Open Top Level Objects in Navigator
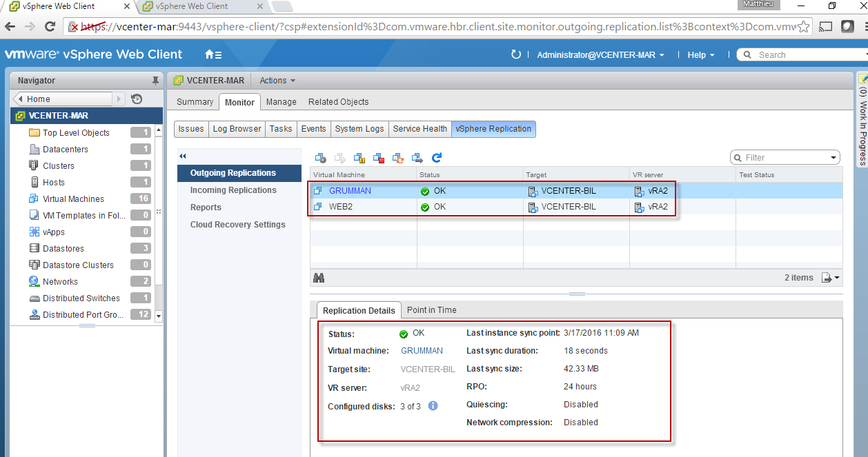The height and width of the screenshot is (457, 868). point(76,132)
